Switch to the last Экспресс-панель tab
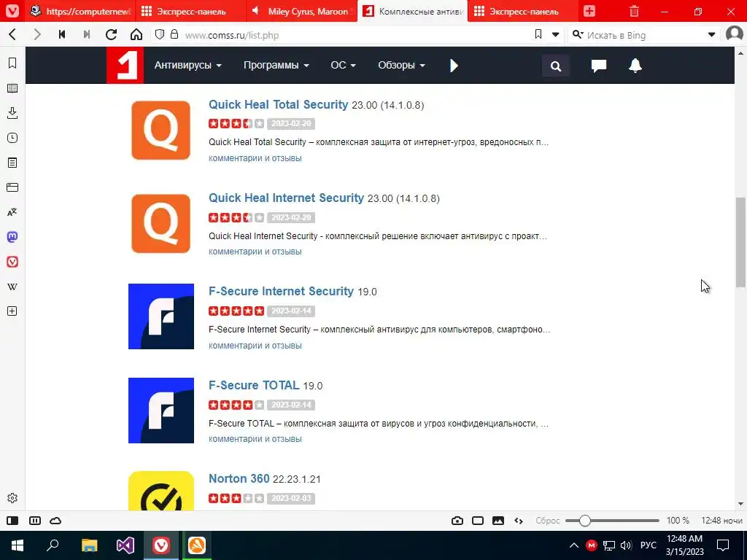This screenshot has width=747, height=560. pyautogui.click(x=523, y=11)
